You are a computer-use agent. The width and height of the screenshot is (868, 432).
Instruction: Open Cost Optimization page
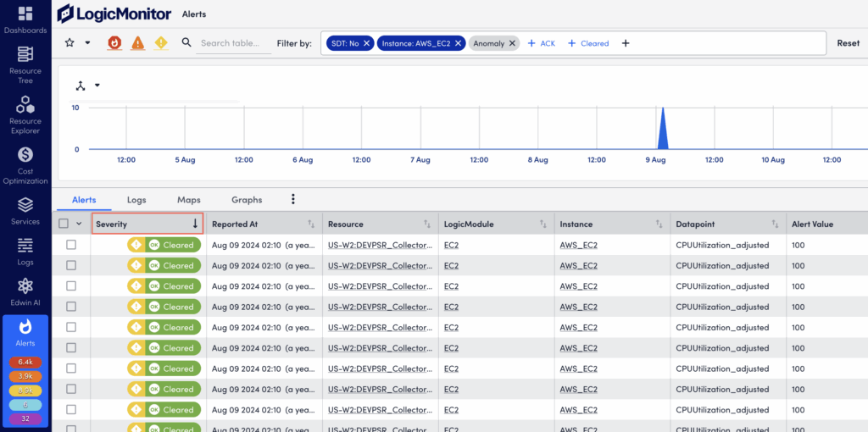coord(25,155)
